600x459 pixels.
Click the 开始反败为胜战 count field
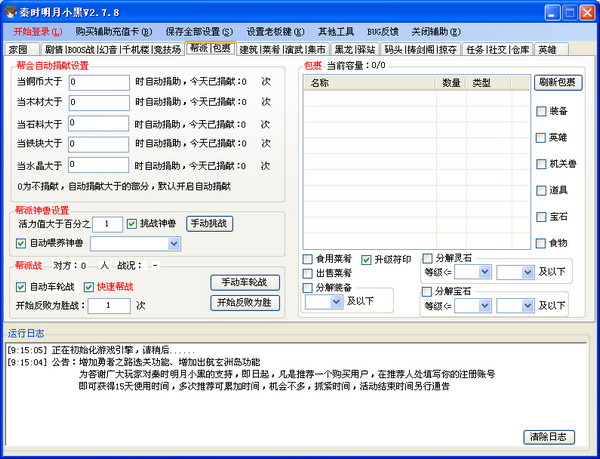click(109, 306)
